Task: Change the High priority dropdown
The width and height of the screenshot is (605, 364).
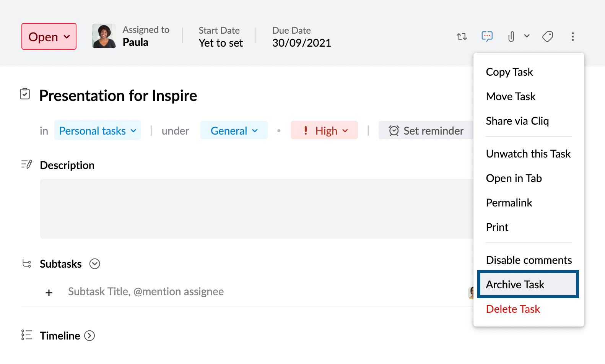Action: (x=324, y=131)
